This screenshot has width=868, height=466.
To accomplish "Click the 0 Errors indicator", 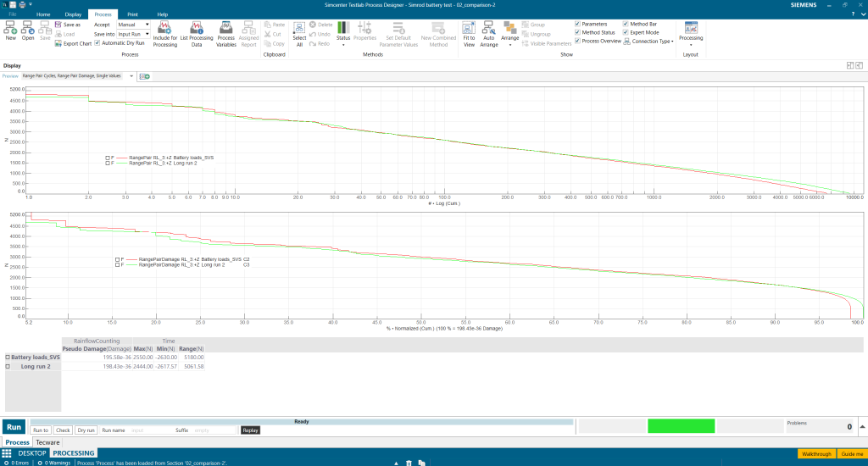I will coord(17,463).
